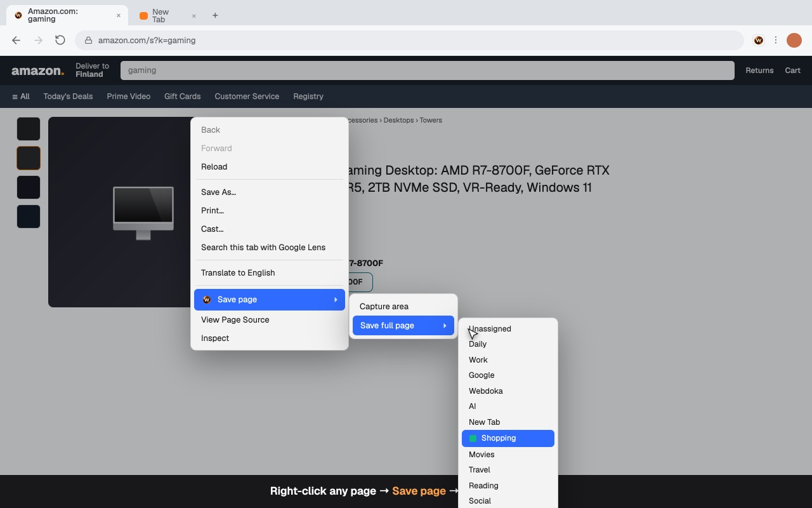Expand the Save full page submenu arrow
The image size is (812, 508).
[445, 326]
